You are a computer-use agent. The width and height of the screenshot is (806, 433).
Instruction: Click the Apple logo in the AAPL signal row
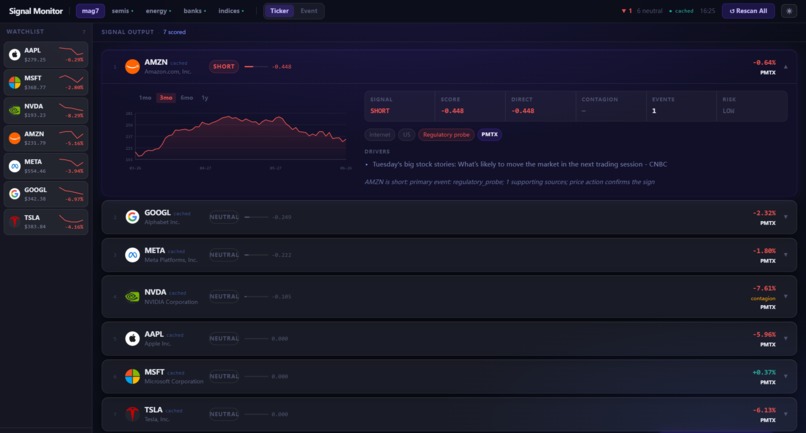(x=132, y=338)
